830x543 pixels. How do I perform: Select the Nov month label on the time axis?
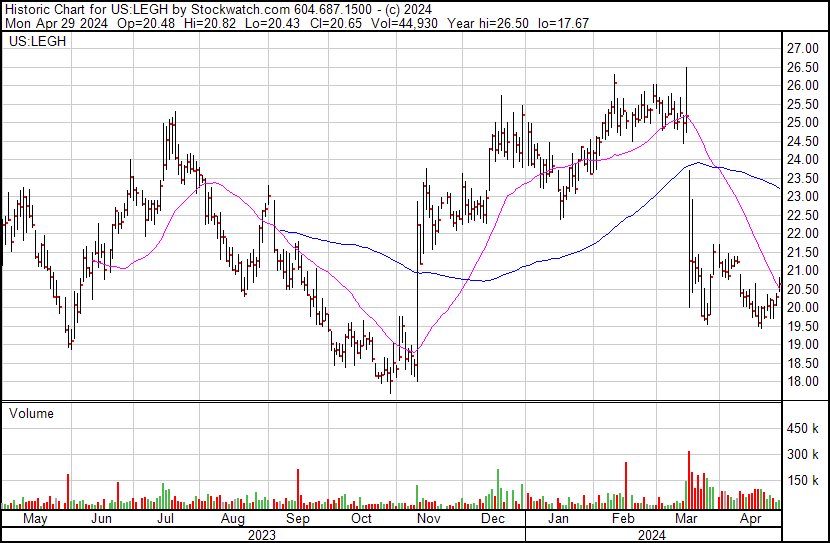coord(427,520)
